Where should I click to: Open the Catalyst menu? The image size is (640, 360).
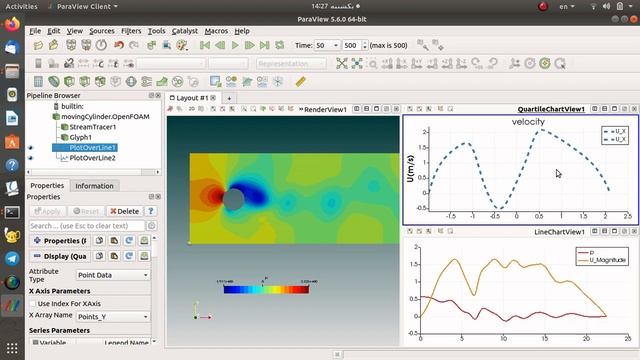pyautogui.click(x=184, y=31)
